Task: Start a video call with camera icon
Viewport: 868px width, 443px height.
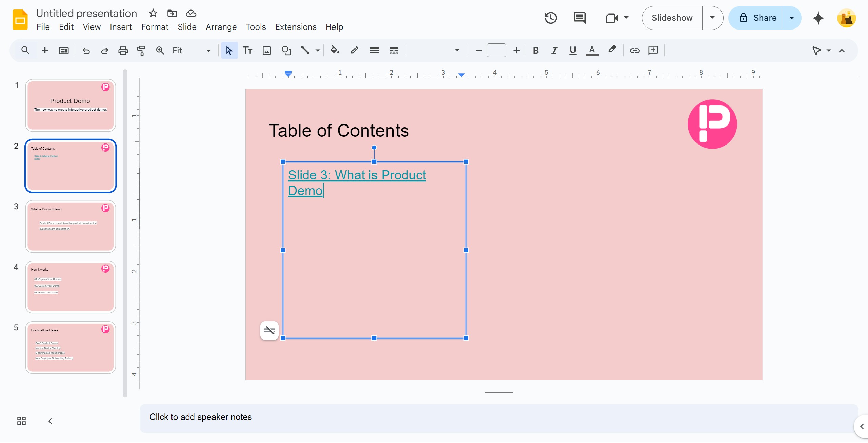Action: [x=611, y=18]
